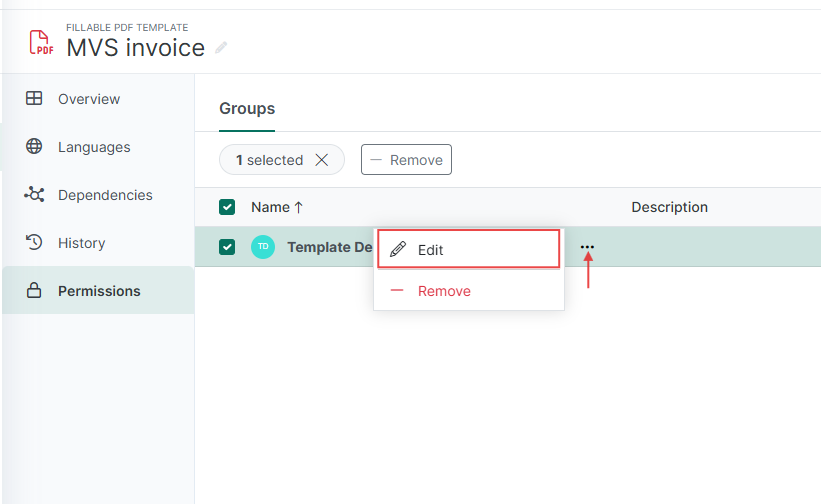Click the Permissions lock icon
Viewport: 821px width, 504px height.
pos(34,291)
